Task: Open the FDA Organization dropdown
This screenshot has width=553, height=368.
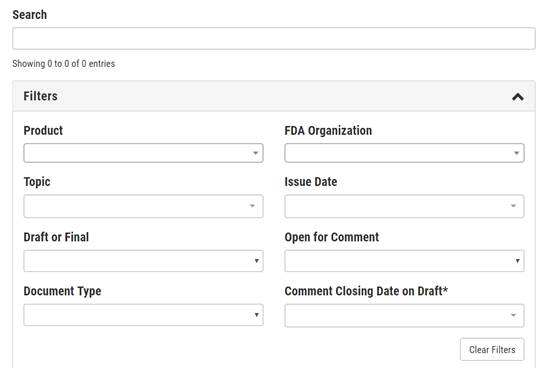Action: (x=404, y=153)
